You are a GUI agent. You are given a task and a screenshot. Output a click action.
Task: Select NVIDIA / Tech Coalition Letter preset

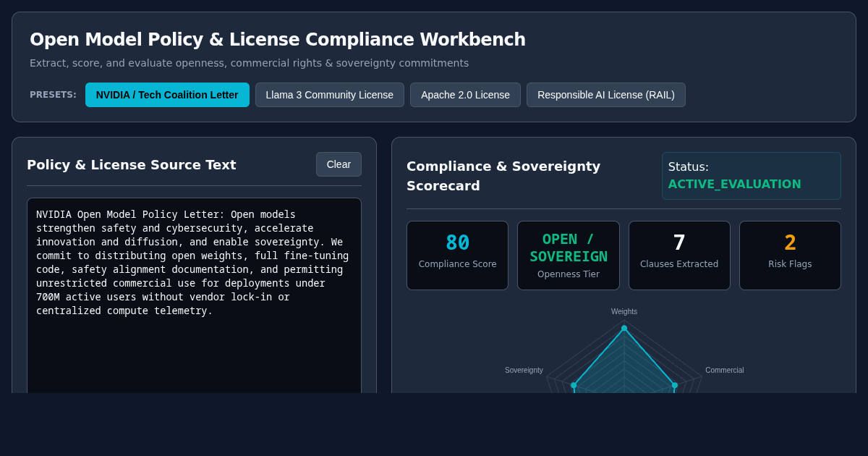[167, 95]
